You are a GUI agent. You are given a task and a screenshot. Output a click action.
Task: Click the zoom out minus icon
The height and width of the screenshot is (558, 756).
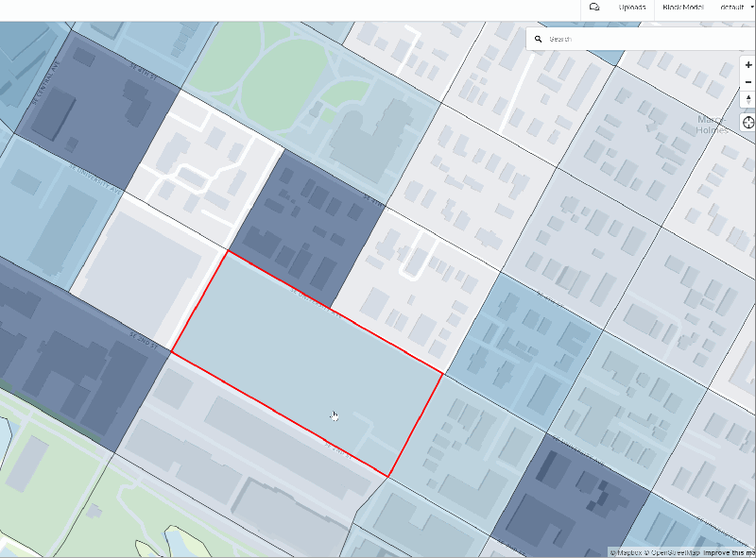(x=747, y=82)
